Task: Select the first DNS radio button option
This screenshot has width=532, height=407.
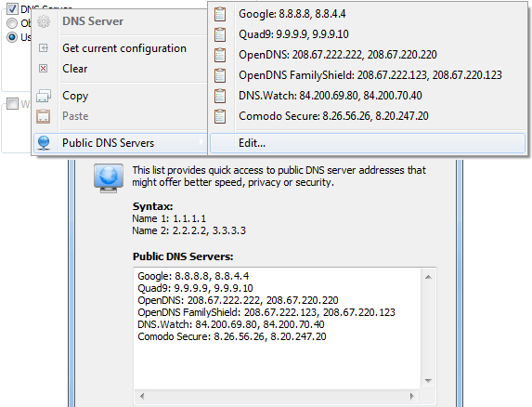Action: [12, 23]
